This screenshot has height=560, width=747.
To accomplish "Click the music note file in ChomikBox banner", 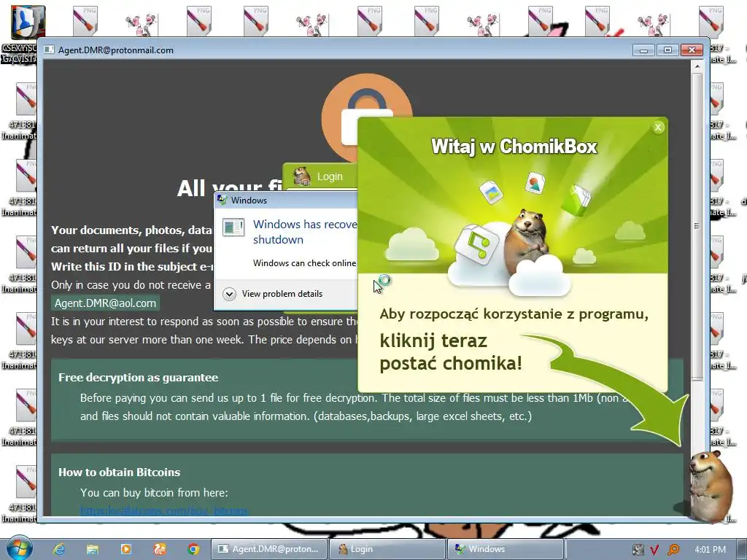I will 476,245.
